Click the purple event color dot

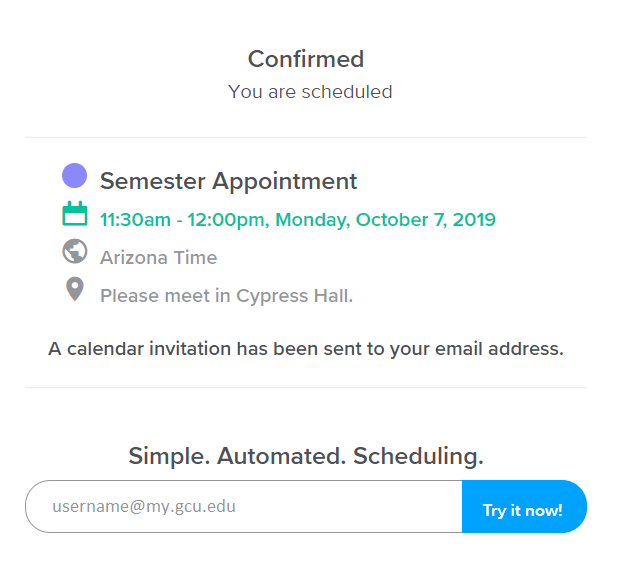coord(74,176)
